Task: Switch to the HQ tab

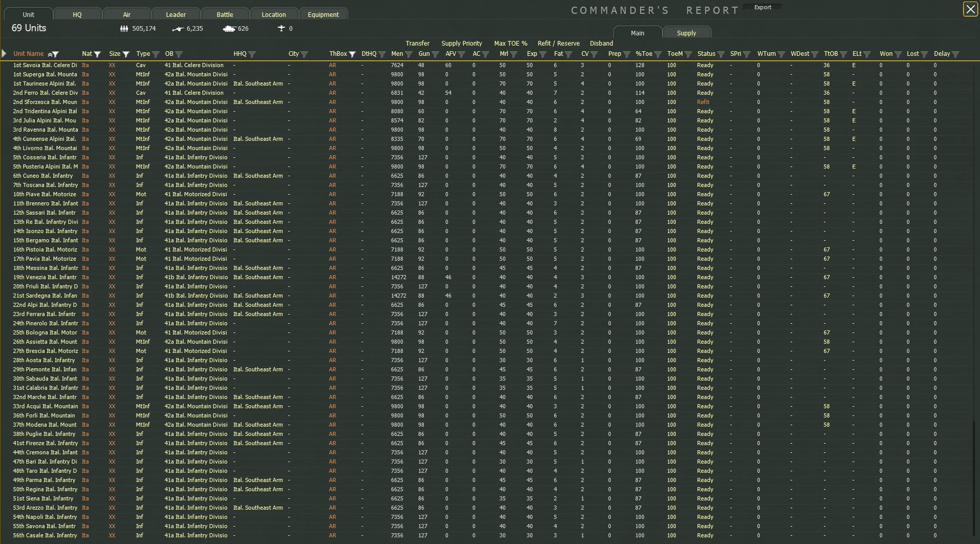Action: pyautogui.click(x=77, y=14)
